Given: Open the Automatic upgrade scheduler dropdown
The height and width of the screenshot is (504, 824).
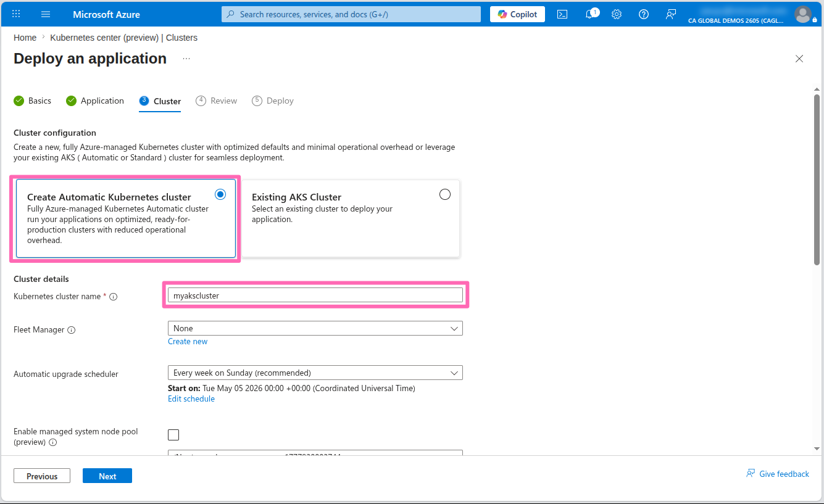Looking at the screenshot, I should [x=315, y=373].
